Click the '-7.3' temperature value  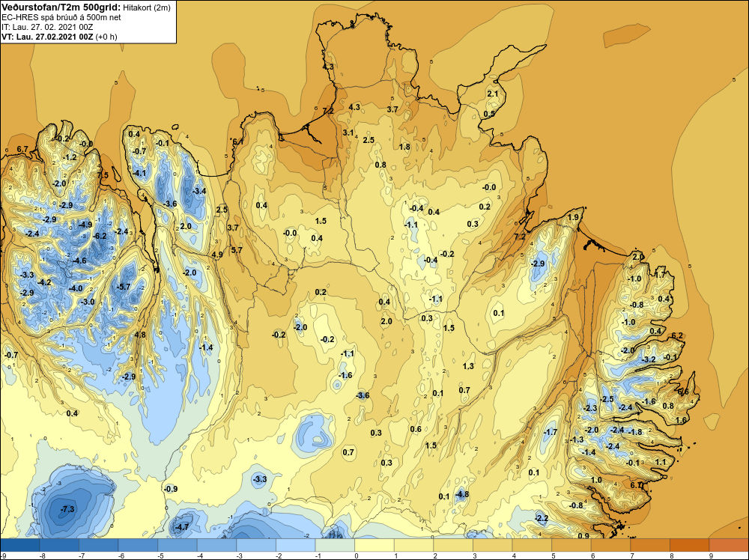tap(67, 509)
